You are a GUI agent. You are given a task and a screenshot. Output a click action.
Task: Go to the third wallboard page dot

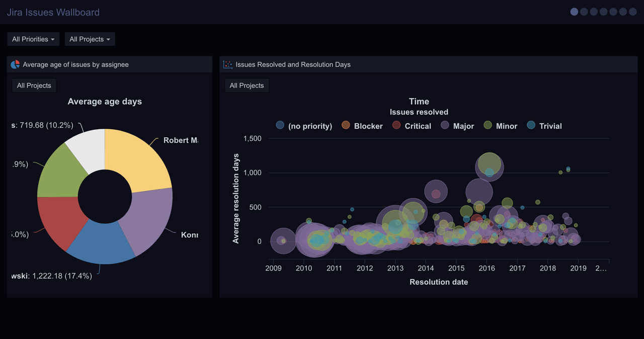pyautogui.click(x=594, y=12)
